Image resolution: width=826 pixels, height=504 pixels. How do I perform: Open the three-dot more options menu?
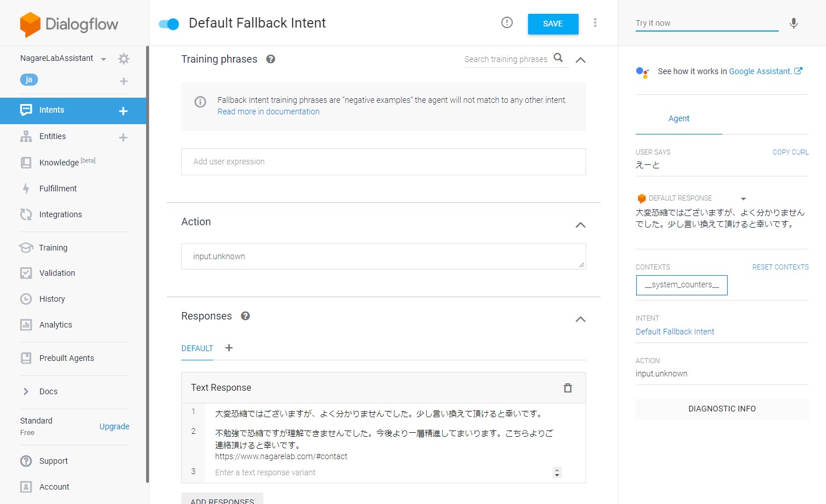[x=595, y=22]
